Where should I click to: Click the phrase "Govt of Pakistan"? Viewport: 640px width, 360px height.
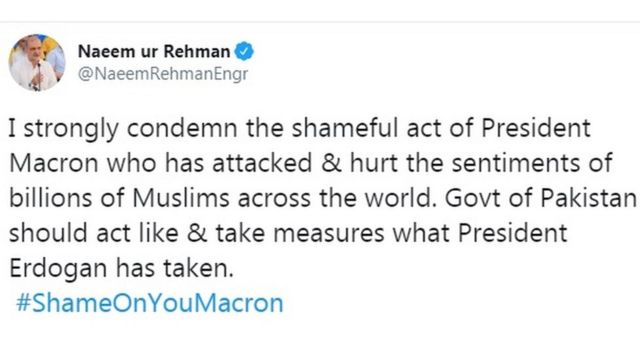click(x=540, y=198)
